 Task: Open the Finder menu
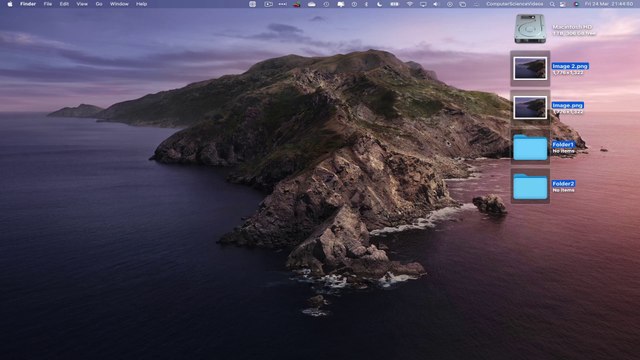coord(28,4)
